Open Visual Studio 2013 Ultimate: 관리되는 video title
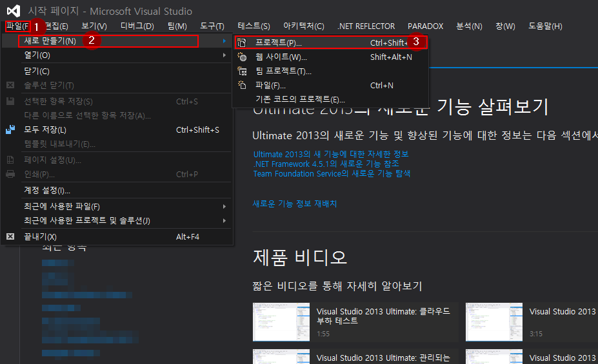Viewport: 598px width, 364px height. pos(383,358)
